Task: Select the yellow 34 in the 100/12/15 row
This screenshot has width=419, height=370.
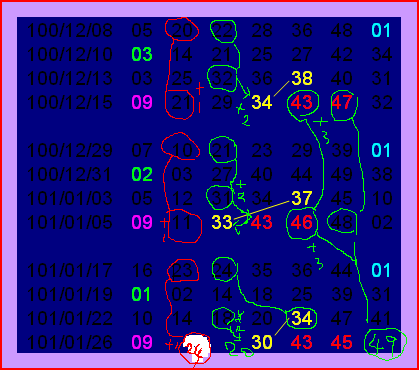Action: tap(262, 102)
